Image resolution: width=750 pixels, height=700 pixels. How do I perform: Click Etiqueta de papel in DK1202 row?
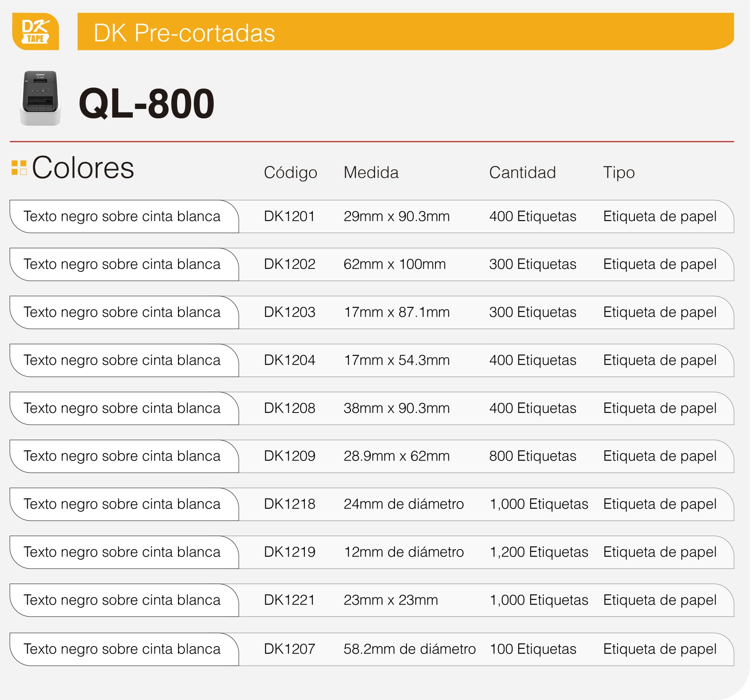[x=660, y=264]
